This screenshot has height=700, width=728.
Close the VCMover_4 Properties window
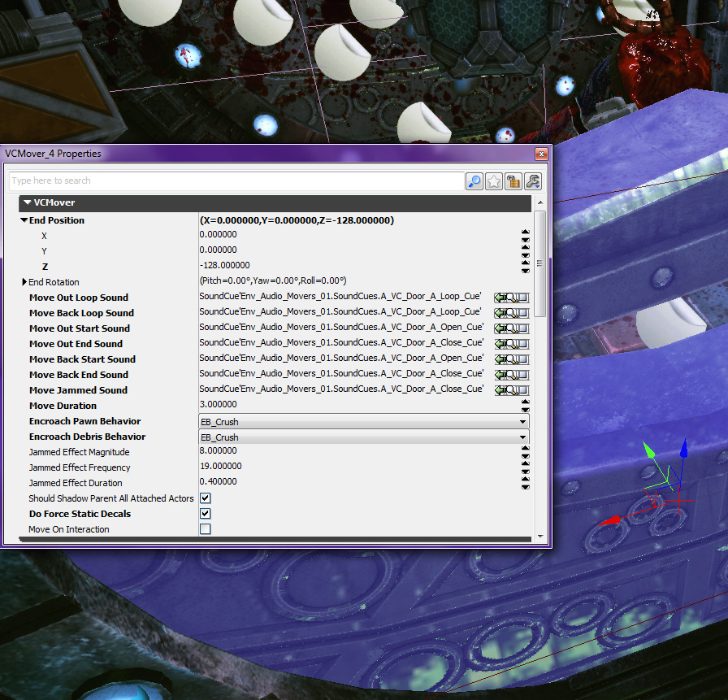[x=541, y=154]
